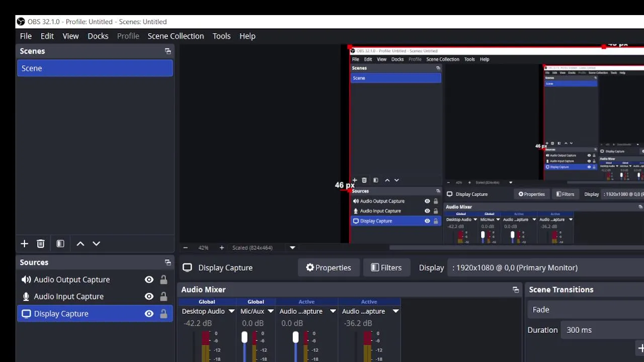
Task: Click the preview horizontal scrollbar
Action: click(x=516, y=247)
